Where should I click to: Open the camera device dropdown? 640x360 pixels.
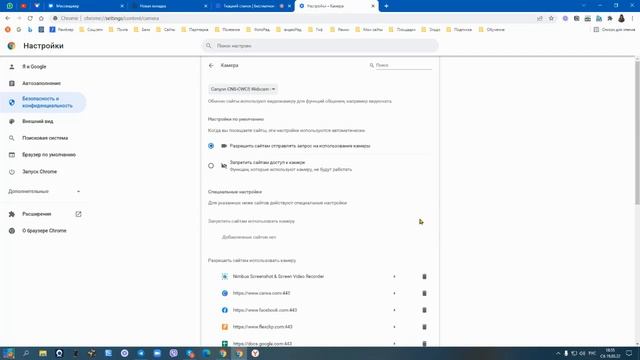pos(243,89)
